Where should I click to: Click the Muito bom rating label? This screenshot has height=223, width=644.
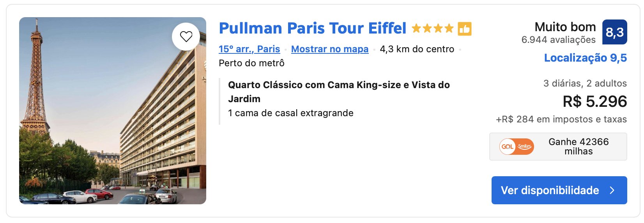(x=565, y=27)
